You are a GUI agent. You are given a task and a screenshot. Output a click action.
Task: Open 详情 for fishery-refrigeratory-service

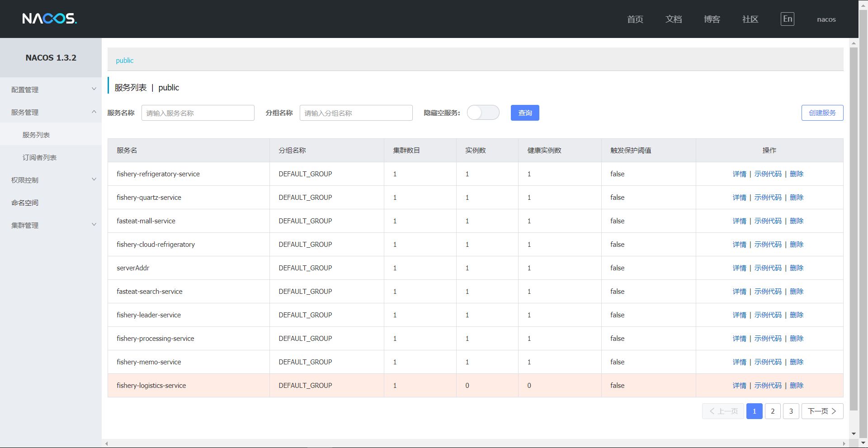(x=740, y=174)
